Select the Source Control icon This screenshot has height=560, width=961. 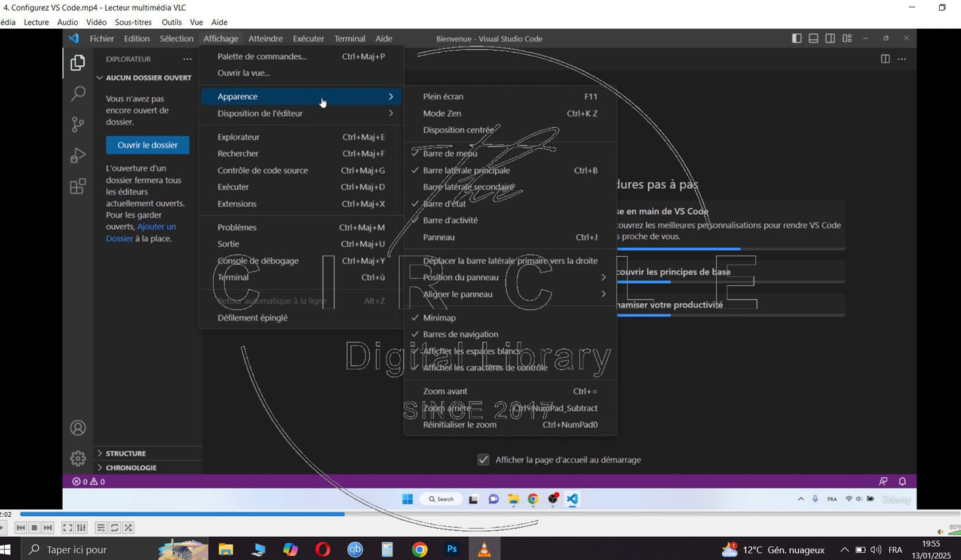(x=77, y=124)
